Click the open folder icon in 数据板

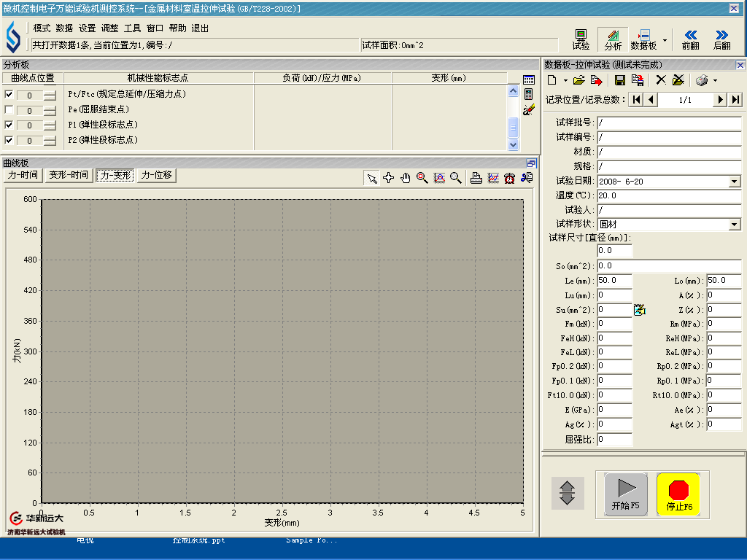pyautogui.click(x=579, y=80)
